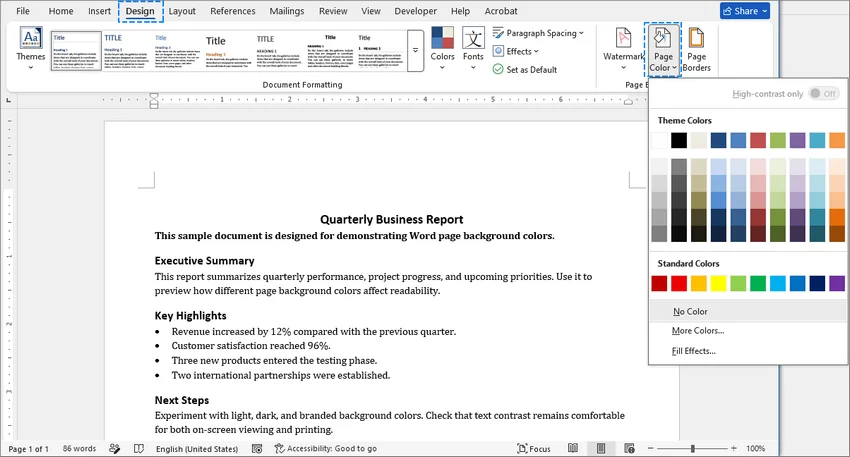850x457 pixels.
Task: Switch to the Layout tab
Action: (182, 11)
